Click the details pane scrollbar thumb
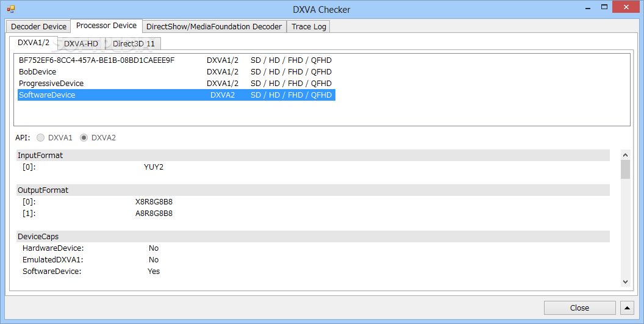 pos(625,170)
